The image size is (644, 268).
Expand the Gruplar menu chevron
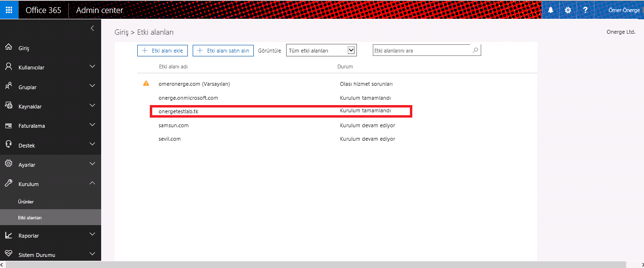coord(92,86)
